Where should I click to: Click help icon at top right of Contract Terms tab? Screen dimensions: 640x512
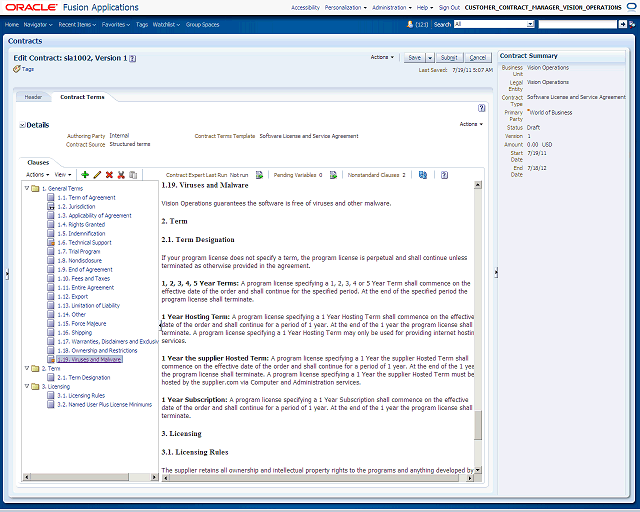pos(482,108)
